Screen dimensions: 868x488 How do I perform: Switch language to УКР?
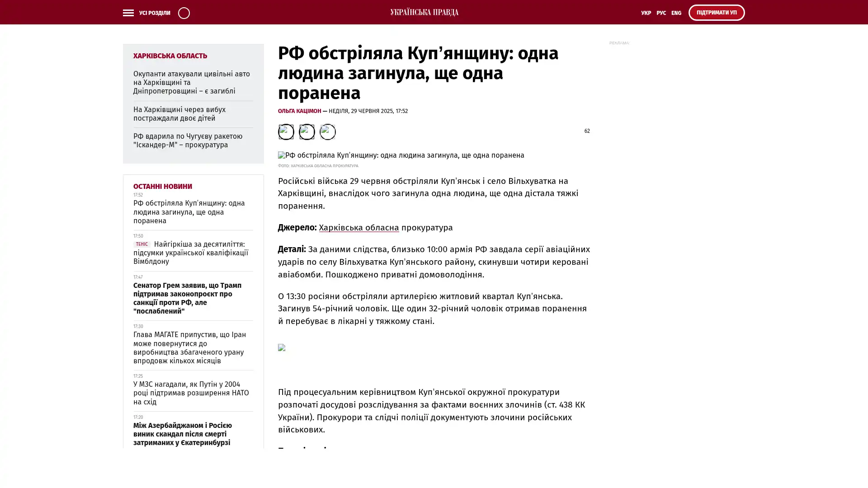point(646,13)
